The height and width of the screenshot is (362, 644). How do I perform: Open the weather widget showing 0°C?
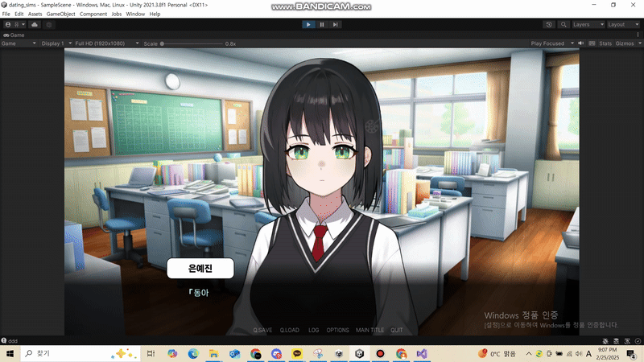coord(497,353)
